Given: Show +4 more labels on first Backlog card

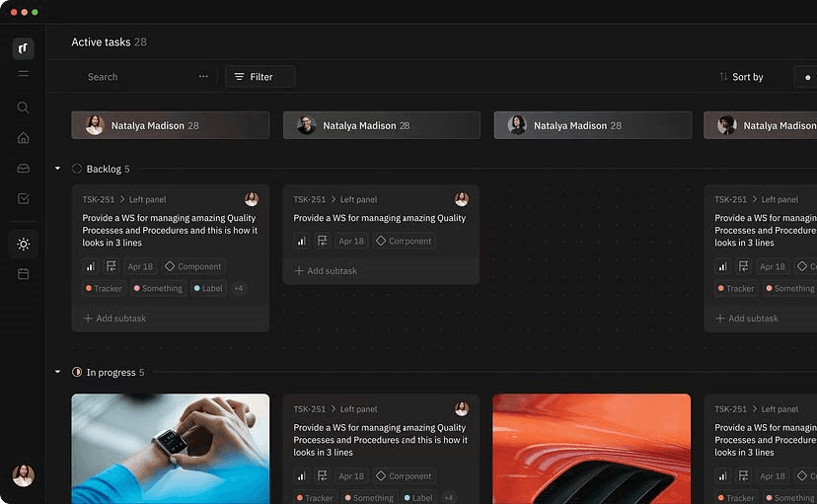Looking at the screenshot, I should click(x=239, y=288).
